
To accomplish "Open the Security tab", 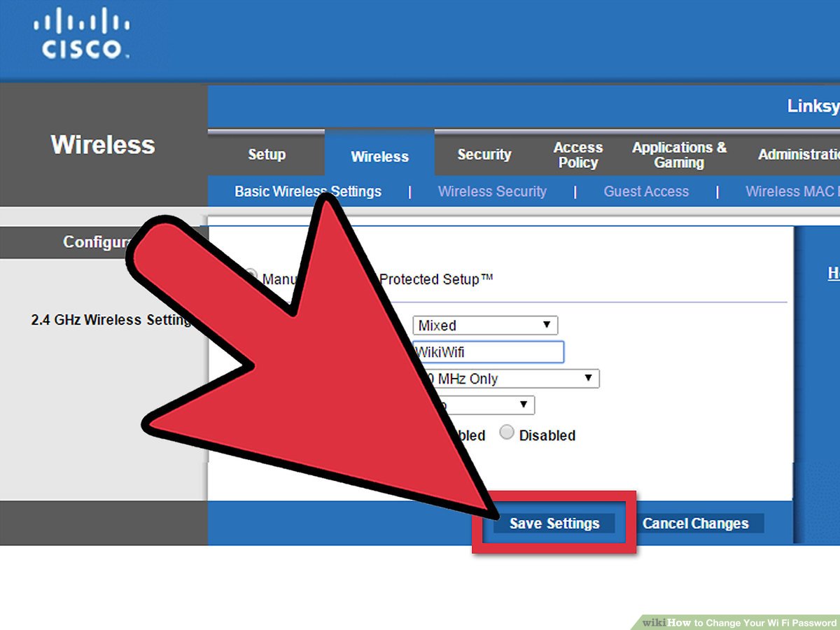I will coord(484,155).
